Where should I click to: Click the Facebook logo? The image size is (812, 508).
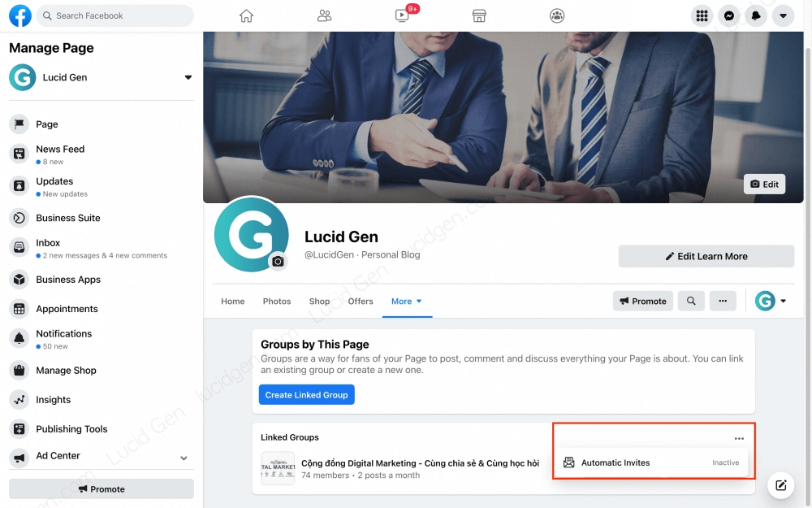(20, 15)
